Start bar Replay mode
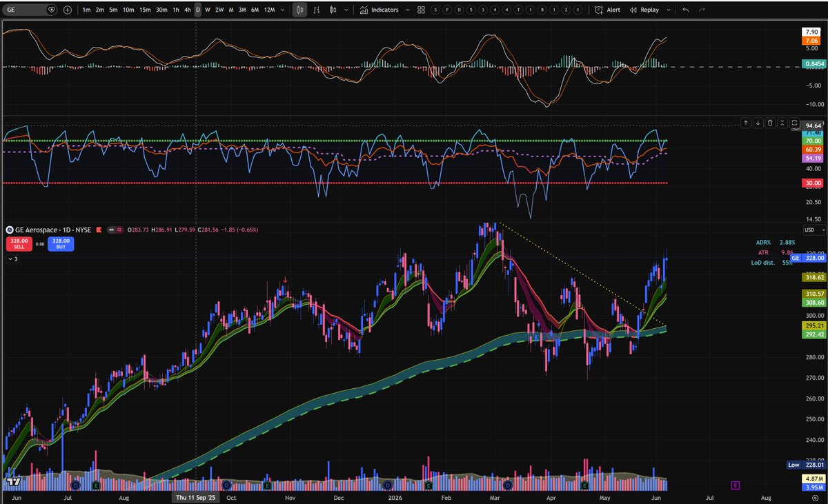828x504 pixels. pyautogui.click(x=644, y=10)
